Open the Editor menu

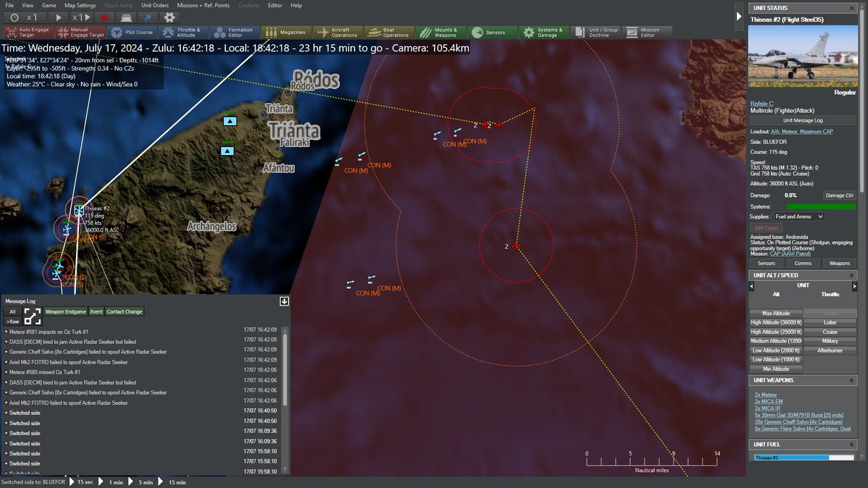coord(275,5)
